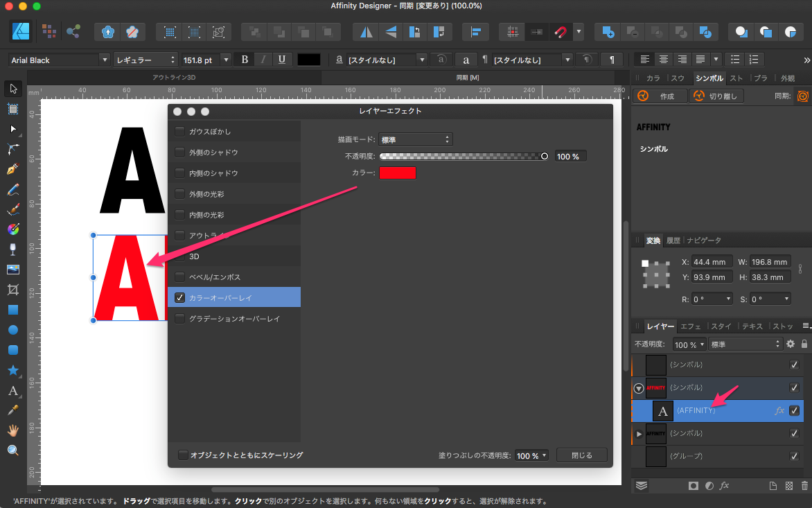The image size is (812, 508).
Task: Select the View hand tool
Action: point(13,430)
